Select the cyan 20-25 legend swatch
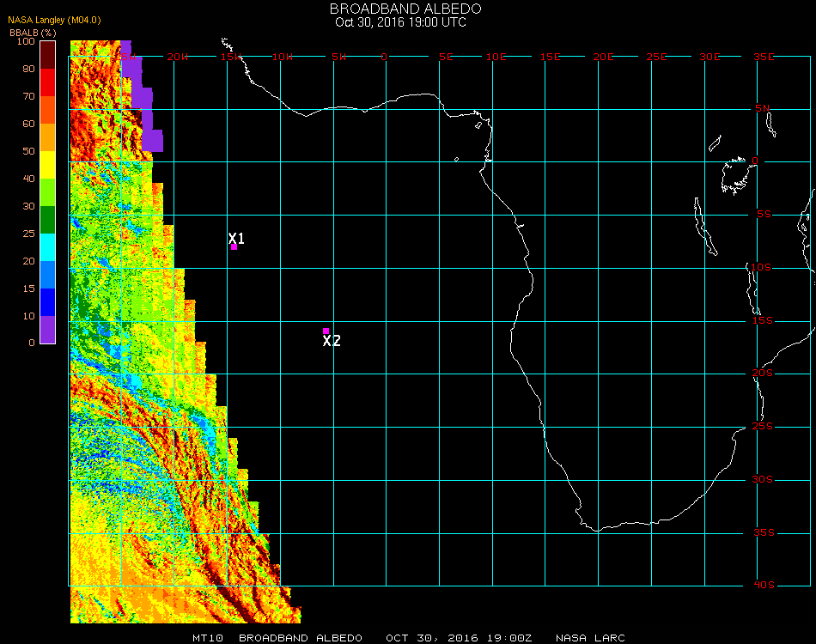Screen dimensions: 816x644 [x=48, y=247]
